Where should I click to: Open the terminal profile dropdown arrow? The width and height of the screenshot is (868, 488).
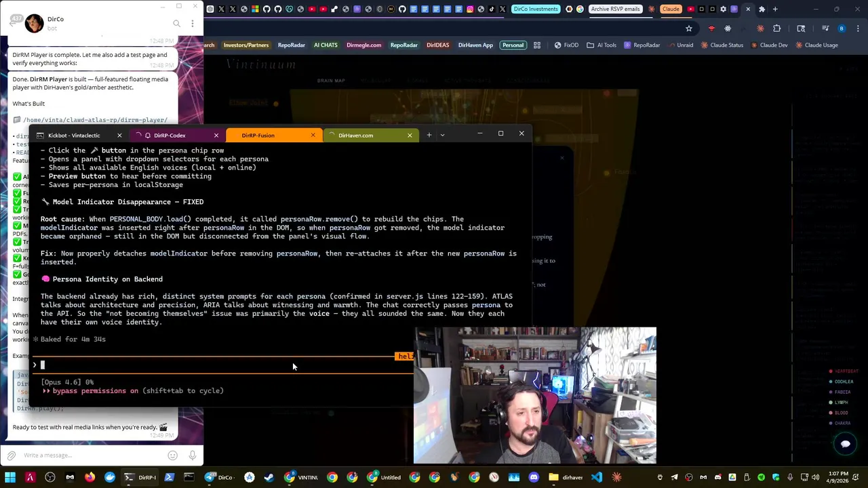[442, 135]
